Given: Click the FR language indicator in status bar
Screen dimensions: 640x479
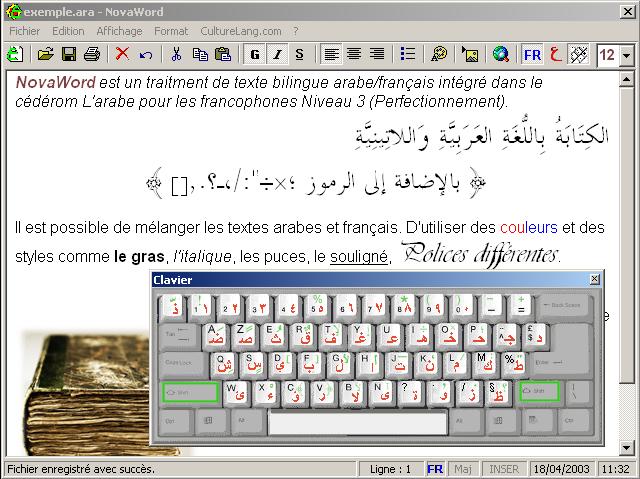Looking at the screenshot, I should coord(435,468).
